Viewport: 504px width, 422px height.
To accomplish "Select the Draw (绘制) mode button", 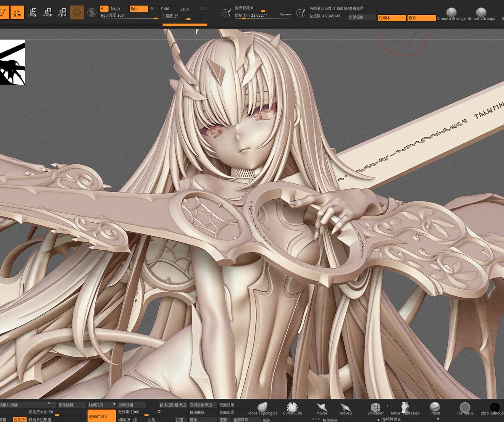I will point(17,13).
